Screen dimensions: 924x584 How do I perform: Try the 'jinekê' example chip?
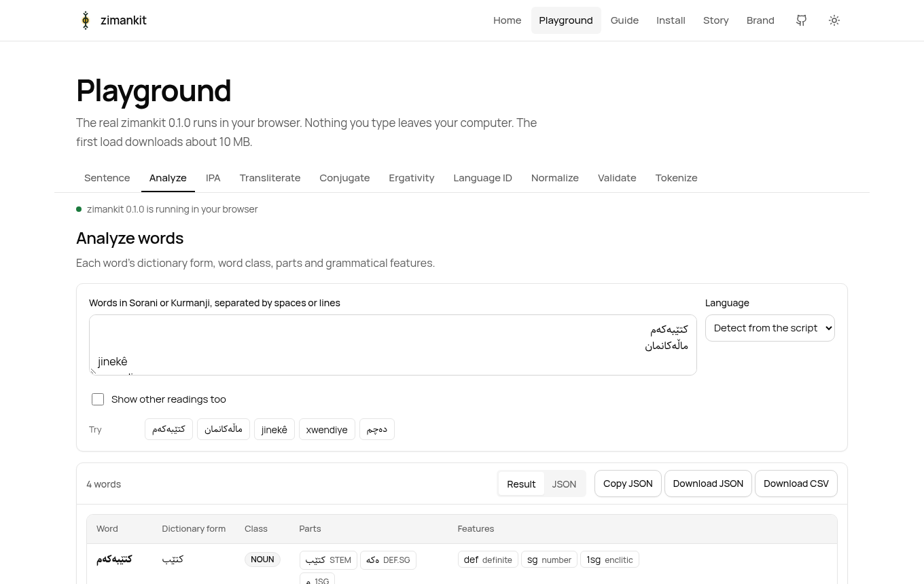(x=274, y=429)
